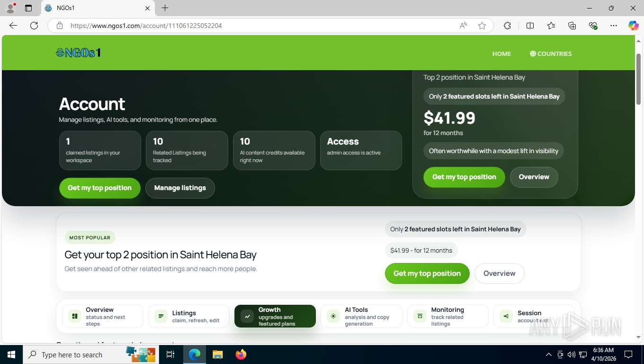Viewport: 644px width, 364px height.
Task: Click the Windows search box
Action: [x=91, y=355]
